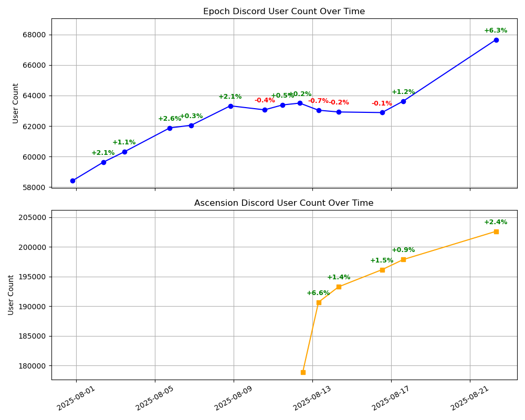Image resolution: width=525 pixels, height=420 pixels.
Task: Click the green +1.5% annotation
Action: coord(382,260)
